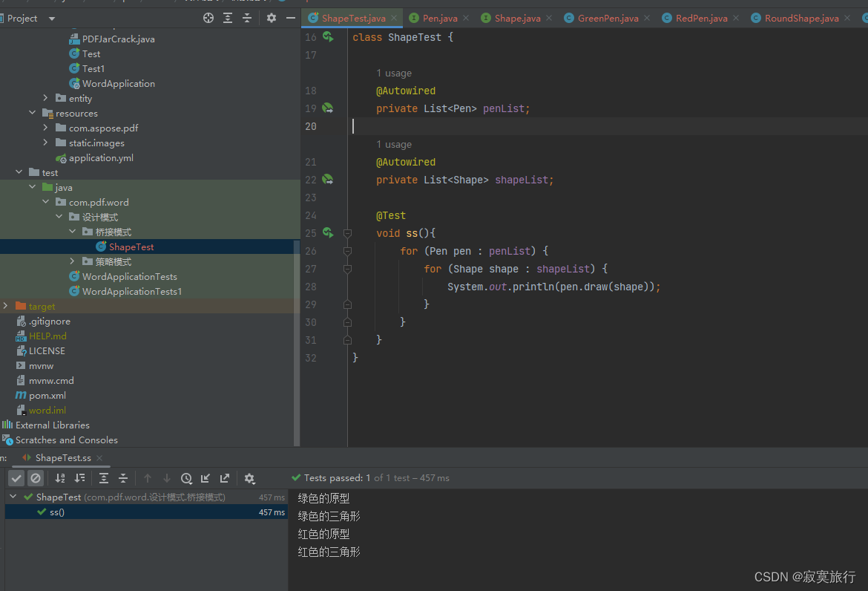Export test results icon
868x591 pixels.
(225, 478)
